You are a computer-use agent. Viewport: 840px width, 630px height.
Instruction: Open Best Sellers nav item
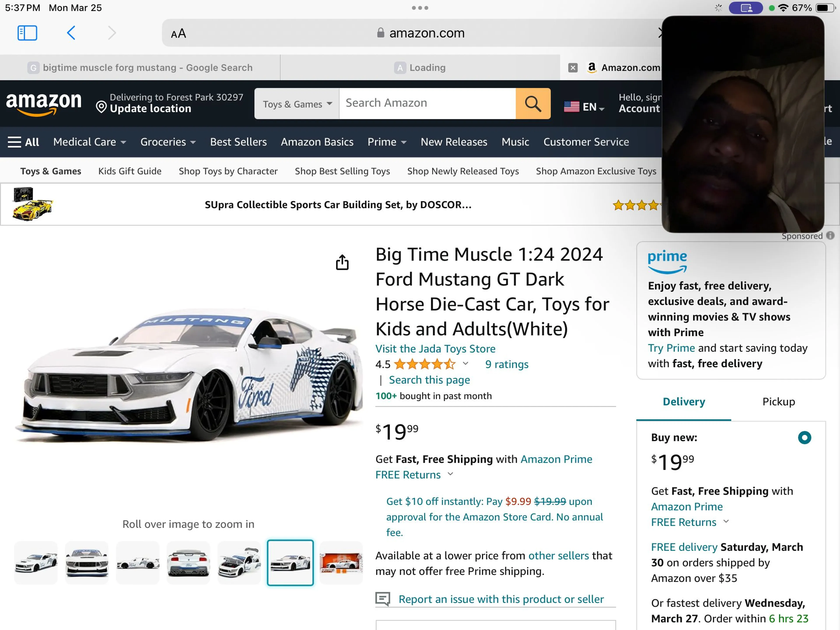238,142
